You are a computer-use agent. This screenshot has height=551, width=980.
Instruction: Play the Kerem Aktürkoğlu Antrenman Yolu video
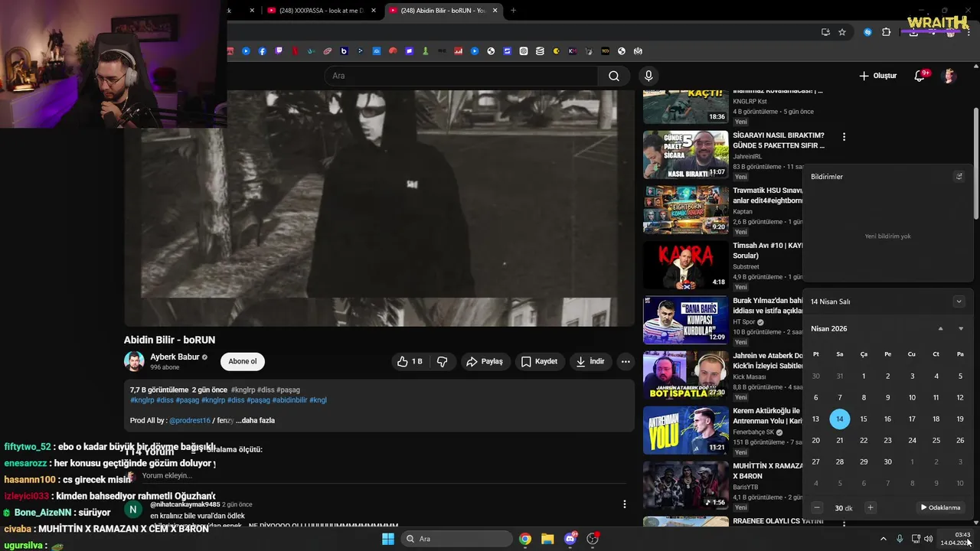685,430
